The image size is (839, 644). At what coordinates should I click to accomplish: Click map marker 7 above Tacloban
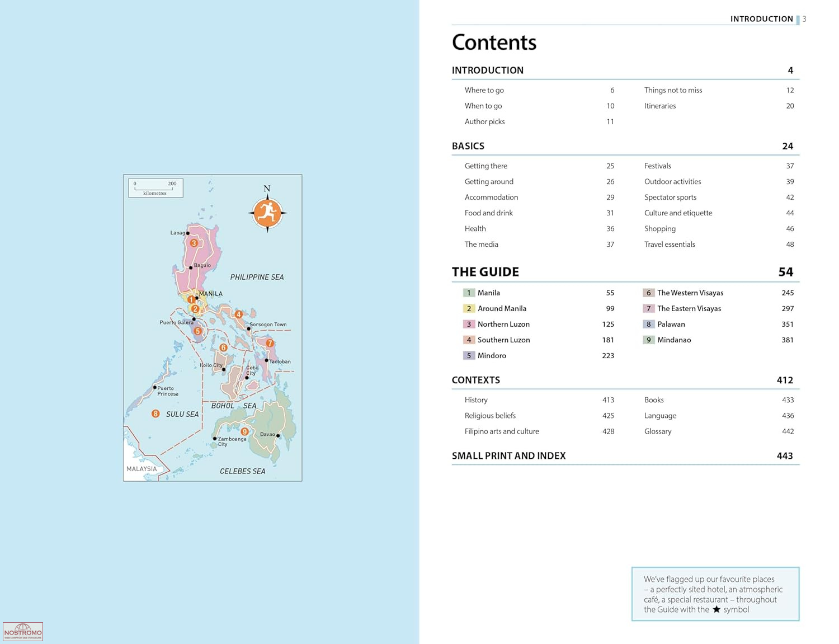270,343
